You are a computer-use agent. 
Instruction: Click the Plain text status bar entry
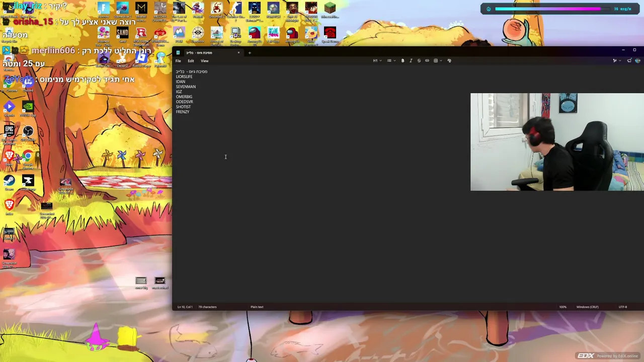257,307
